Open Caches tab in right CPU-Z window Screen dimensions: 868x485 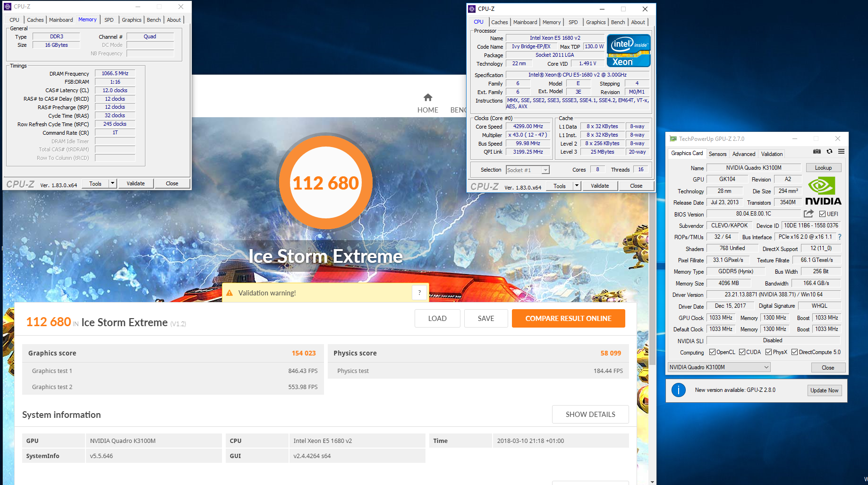point(499,22)
